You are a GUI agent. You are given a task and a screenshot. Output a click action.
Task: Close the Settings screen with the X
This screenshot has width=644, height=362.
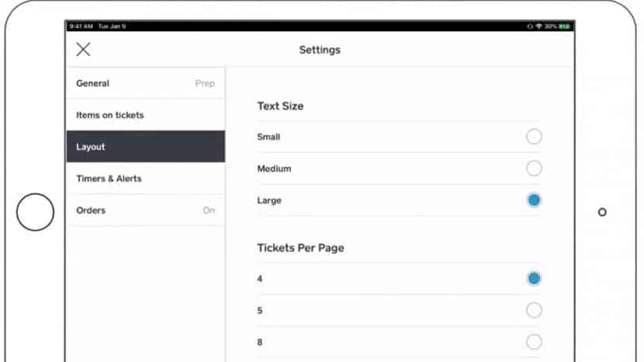click(84, 50)
